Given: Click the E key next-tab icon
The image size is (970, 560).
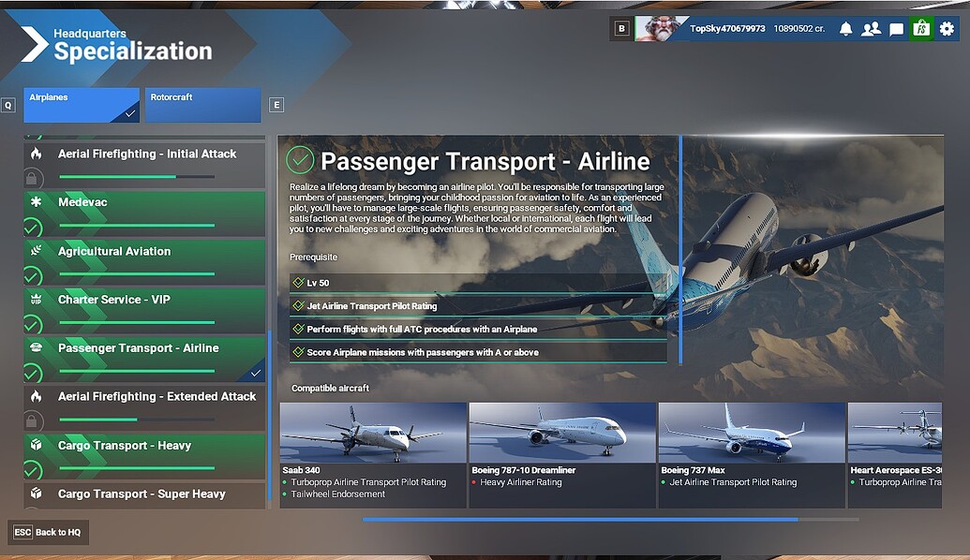Looking at the screenshot, I should pos(276,105).
